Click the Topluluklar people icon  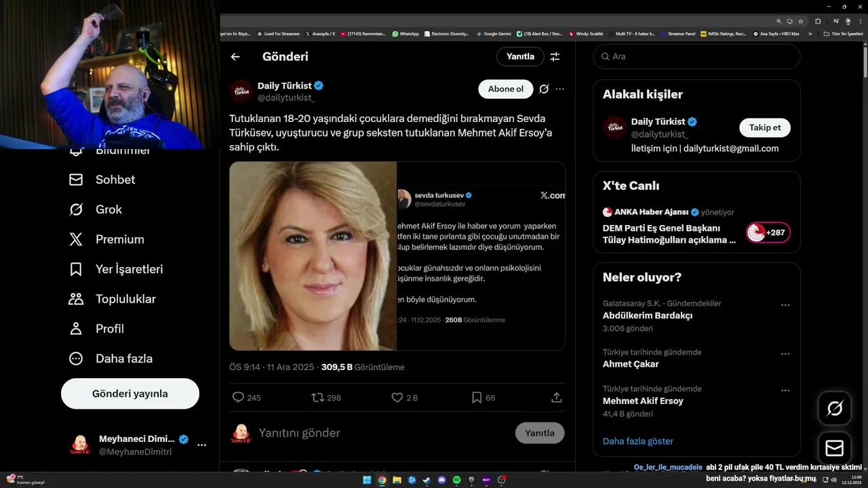(76, 299)
